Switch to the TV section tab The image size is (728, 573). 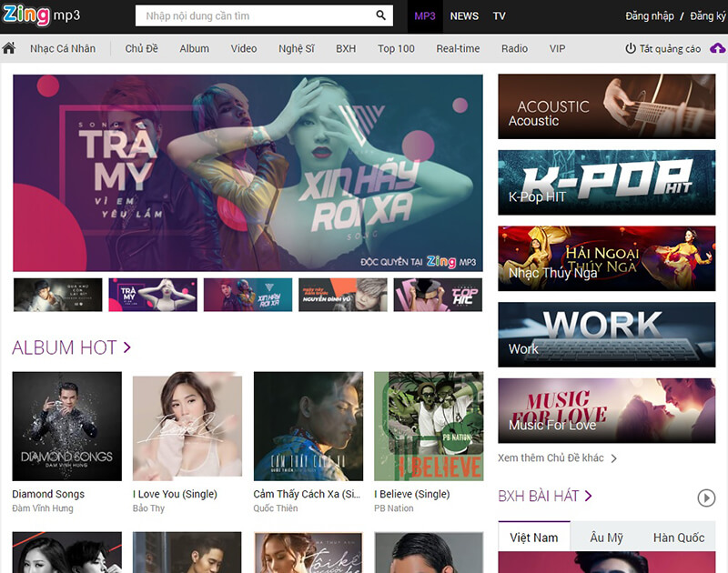pos(499,16)
